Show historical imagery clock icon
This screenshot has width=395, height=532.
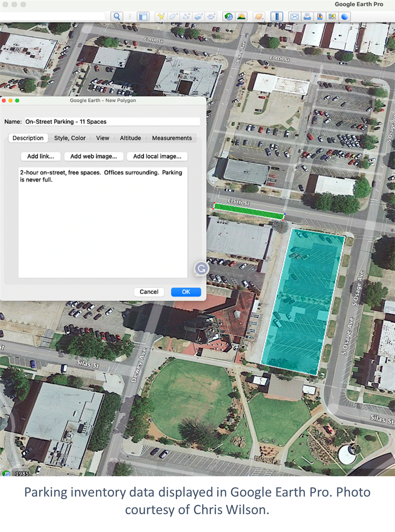tap(229, 16)
